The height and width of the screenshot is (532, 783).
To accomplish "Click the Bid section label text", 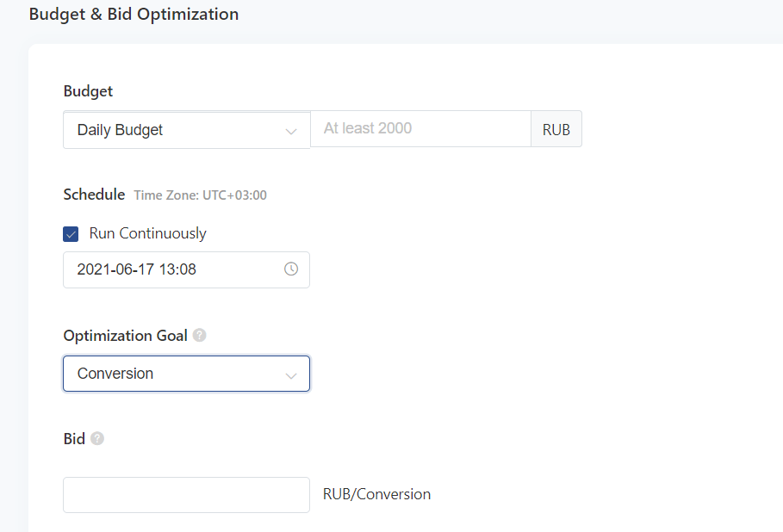I will coord(74,439).
